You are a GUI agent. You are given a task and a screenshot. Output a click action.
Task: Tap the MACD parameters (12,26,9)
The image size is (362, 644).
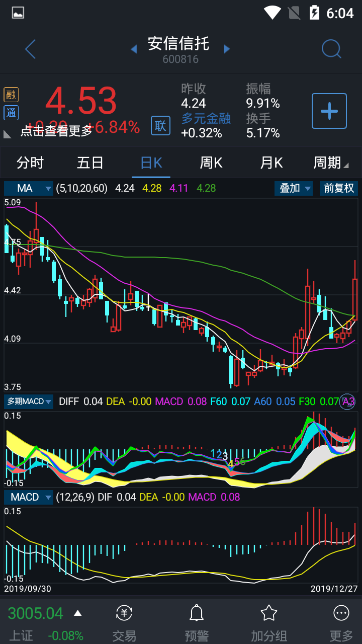click(x=75, y=497)
